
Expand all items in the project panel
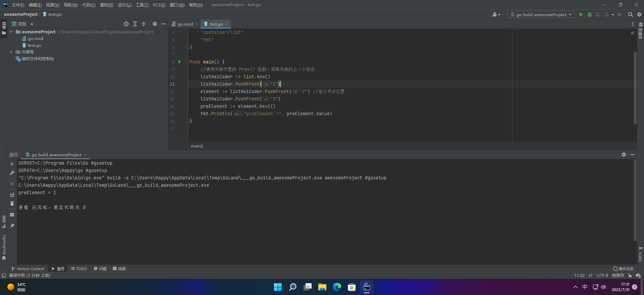135,24
